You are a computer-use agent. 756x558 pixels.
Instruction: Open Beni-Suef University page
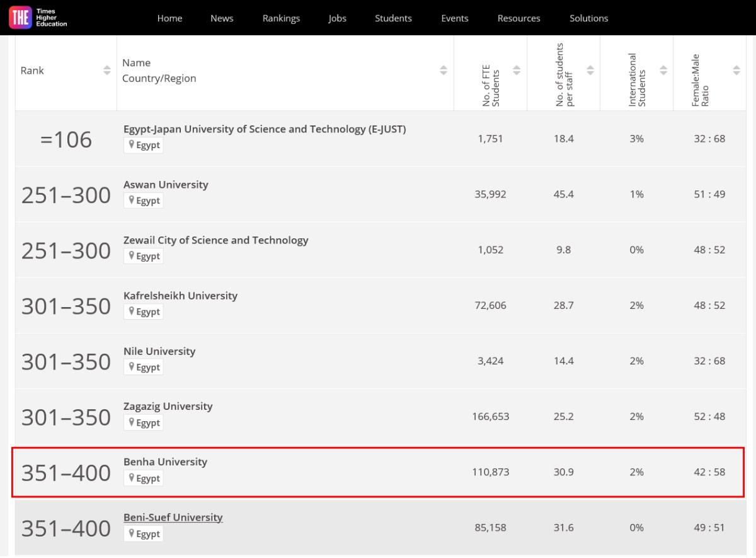(173, 518)
